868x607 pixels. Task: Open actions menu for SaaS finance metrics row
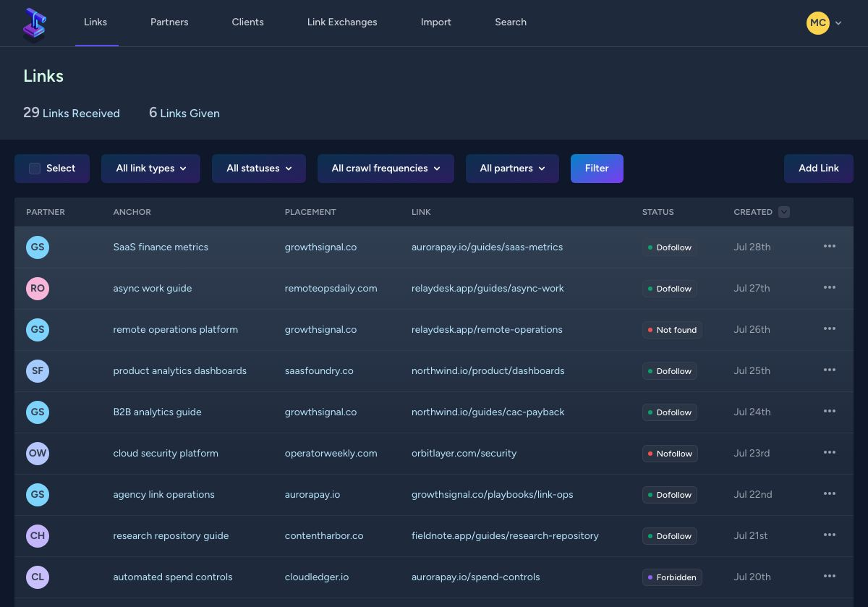pos(830,246)
